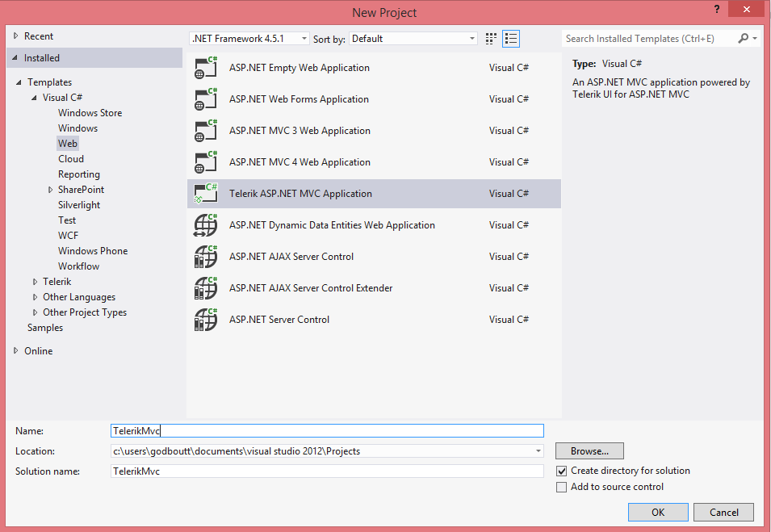Click the ASP.NET MVC 3 template icon
771x532 pixels.
(206, 131)
